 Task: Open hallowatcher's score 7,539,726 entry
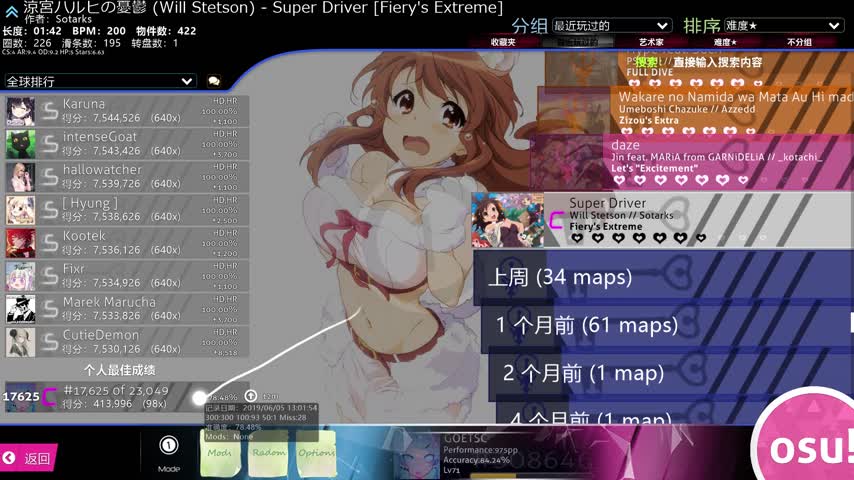pyautogui.click(x=126, y=177)
